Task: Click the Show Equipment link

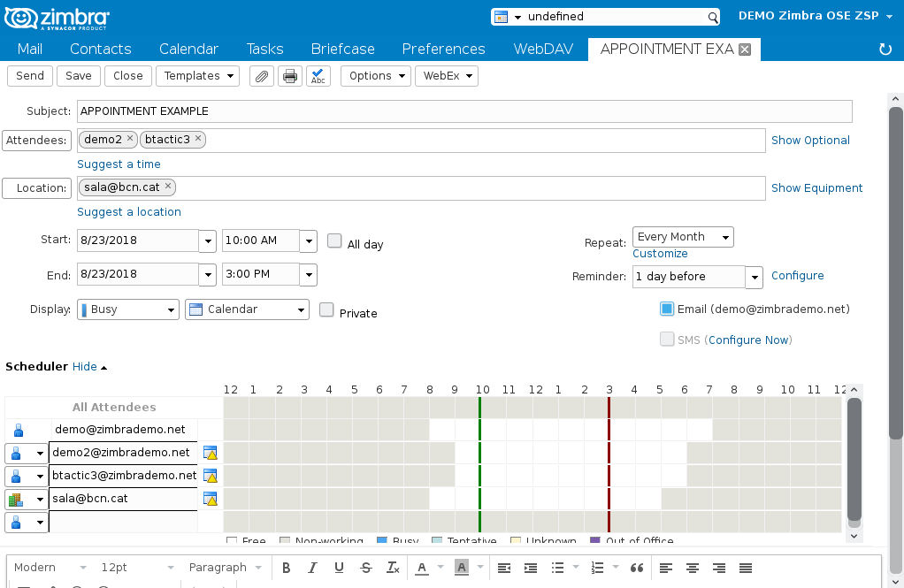Action: [x=817, y=188]
